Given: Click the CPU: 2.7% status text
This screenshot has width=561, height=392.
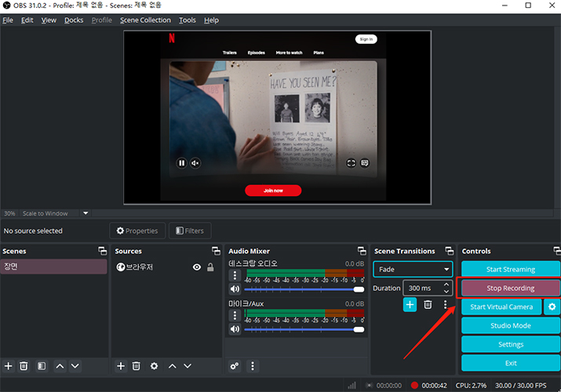Looking at the screenshot, I should click(471, 385).
